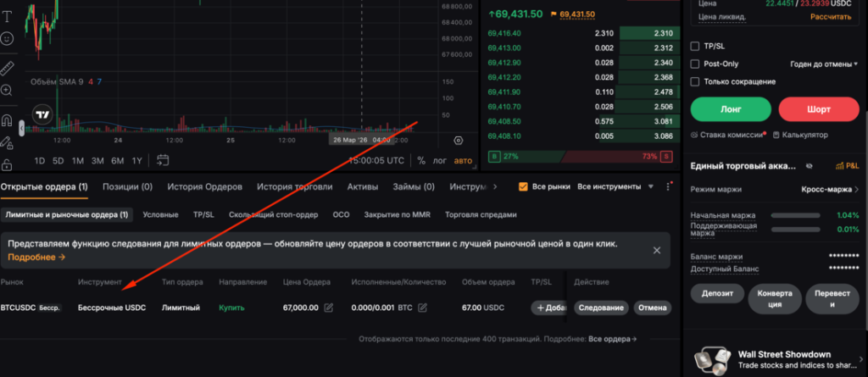Dismiss the order-following feature banner
This screenshot has width=868, height=377.
[656, 250]
